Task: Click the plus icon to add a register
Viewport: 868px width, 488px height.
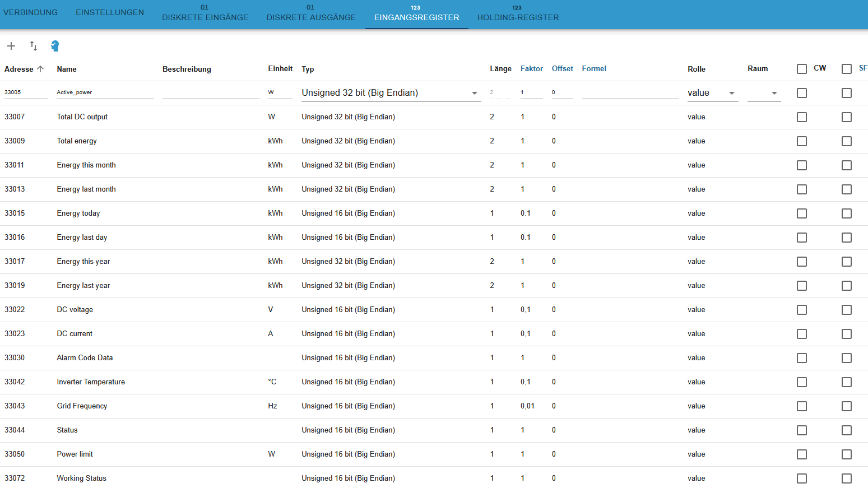Action: coord(11,46)
